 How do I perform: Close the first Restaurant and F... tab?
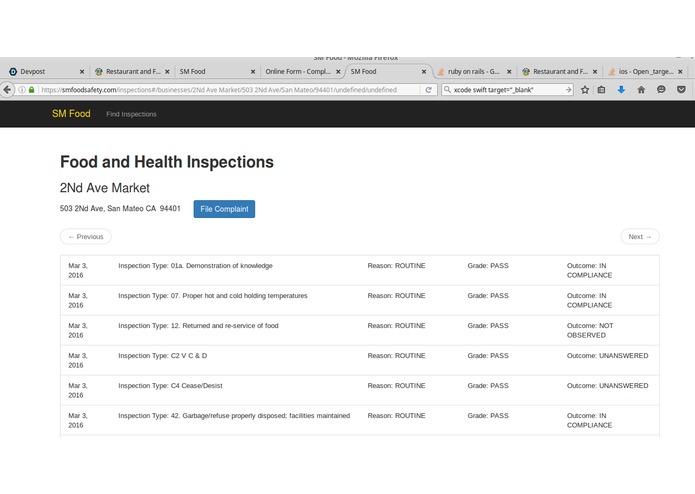167,72
